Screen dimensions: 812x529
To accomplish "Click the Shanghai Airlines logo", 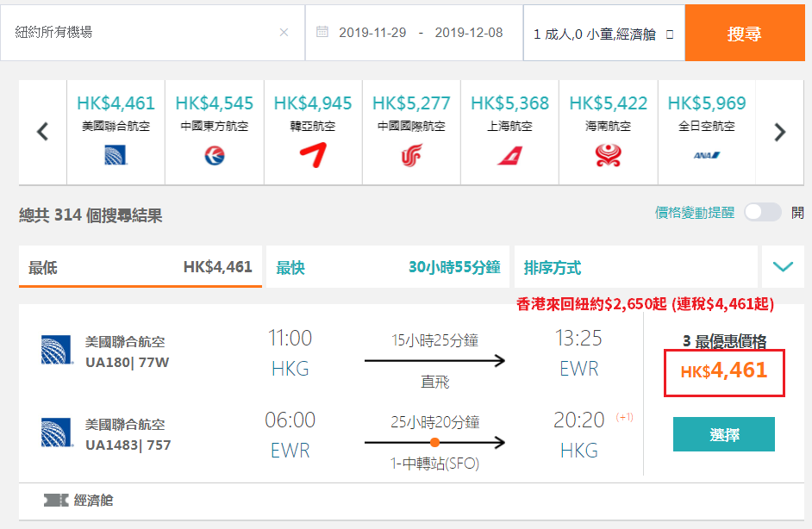I will (510, 155).
